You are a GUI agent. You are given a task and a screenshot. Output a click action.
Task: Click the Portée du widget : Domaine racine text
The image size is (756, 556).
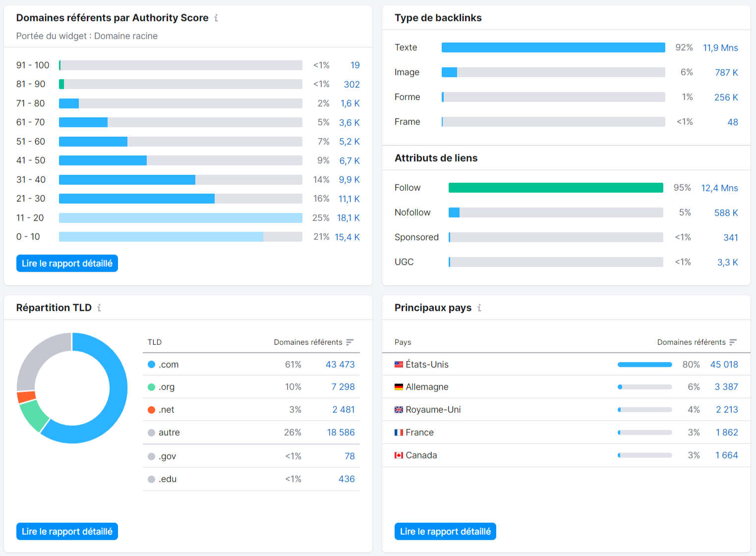point(87,36)
